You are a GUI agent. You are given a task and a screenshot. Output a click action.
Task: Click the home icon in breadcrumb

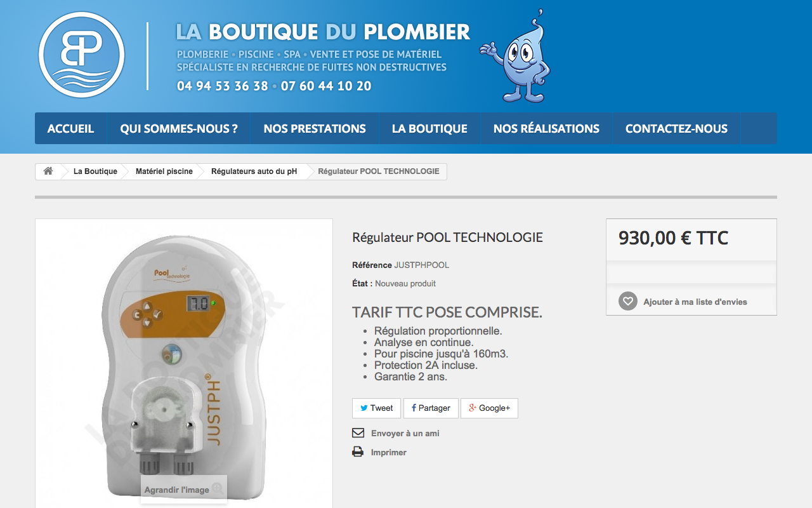(x=48, y=171)
